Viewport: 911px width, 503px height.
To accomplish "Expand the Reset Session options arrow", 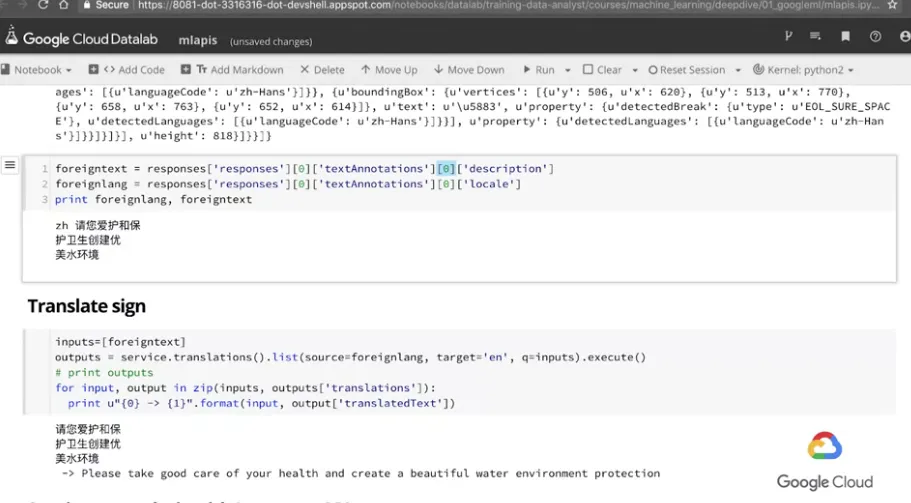I will click(x=738, y=70).
